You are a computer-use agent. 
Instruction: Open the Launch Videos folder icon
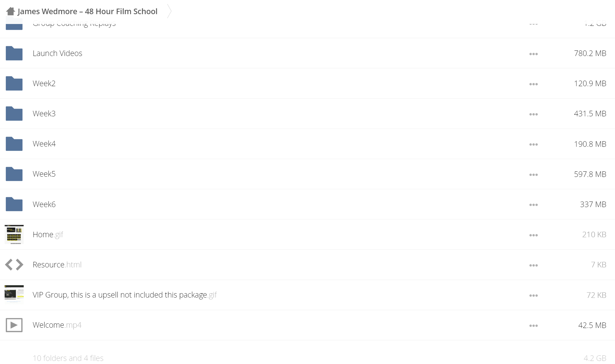pyautogui.click(x=14, y=53)
